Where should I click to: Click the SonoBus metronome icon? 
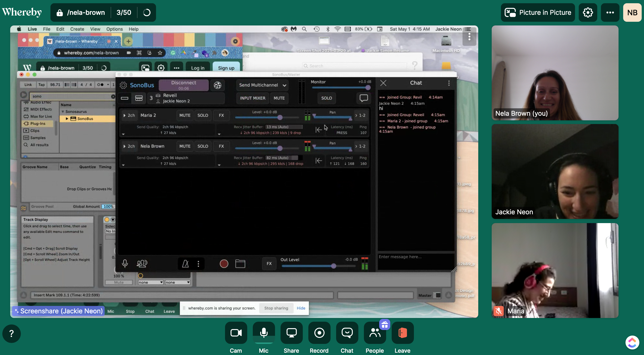[185, 264]
